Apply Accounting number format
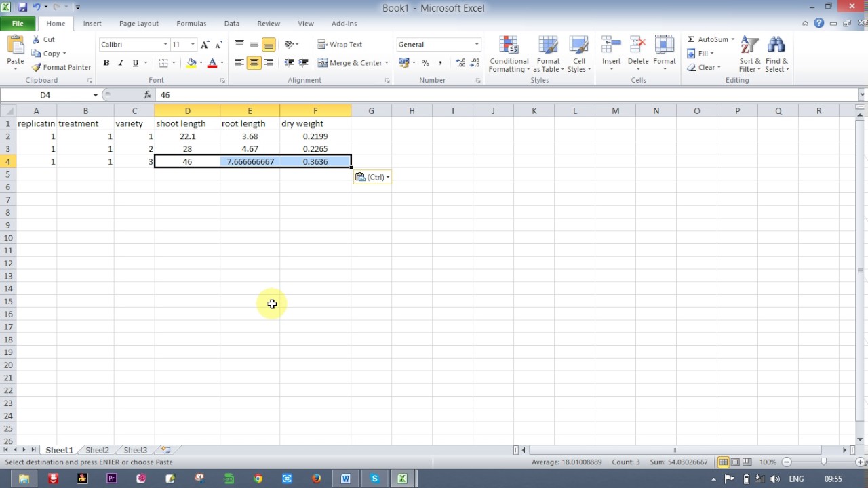 [x=404, y=63]
